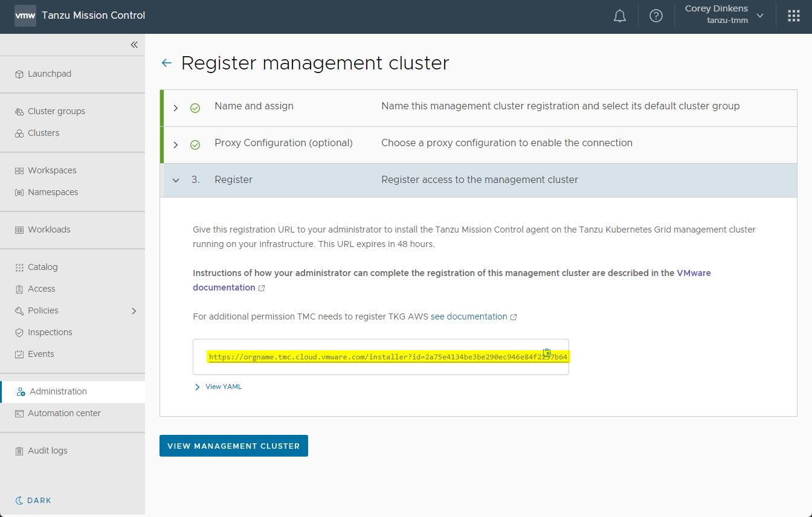The width and height of the screenshot is (812, 517).
Task: Open Workloads in the sidebar
Action: click(x=49, y=230)
